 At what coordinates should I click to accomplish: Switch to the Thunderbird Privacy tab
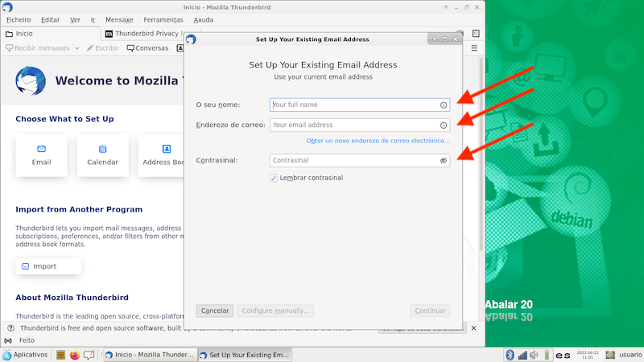point(145,34)
